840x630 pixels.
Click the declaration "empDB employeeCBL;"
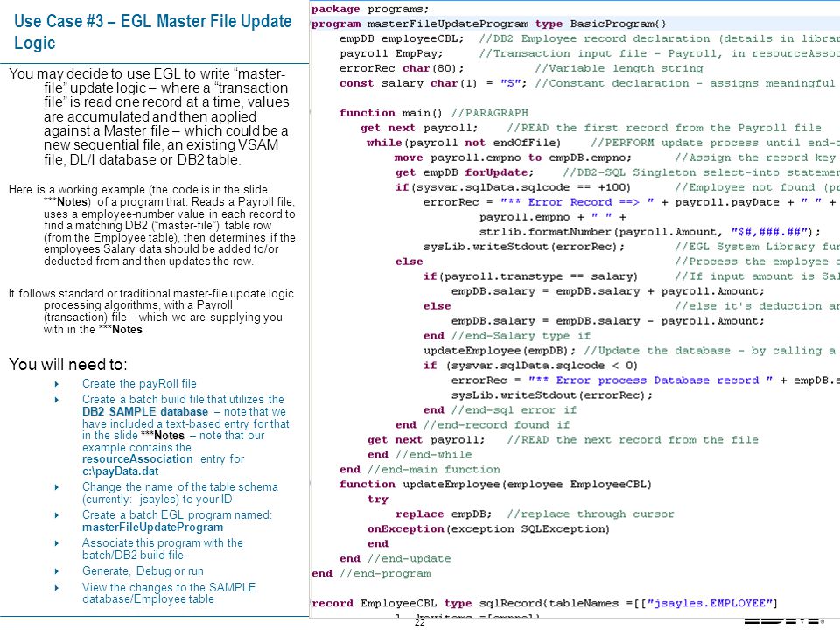402,39
